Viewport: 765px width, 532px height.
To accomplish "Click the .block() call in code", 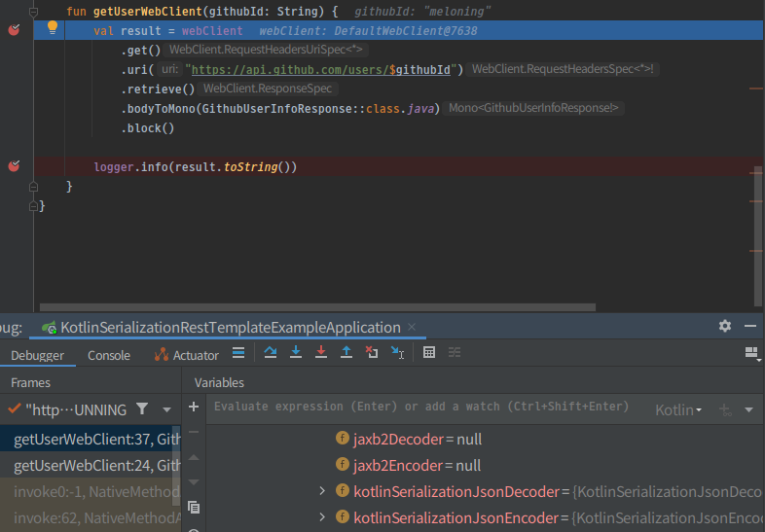I will [148, 128].
